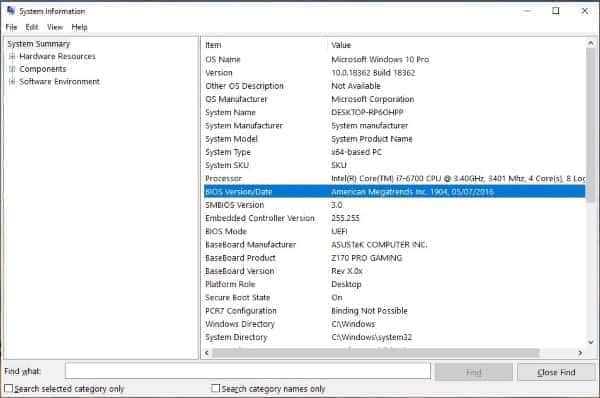Select the OS Manufacturer row
Viewport: 600px width, 398px height.
pos(394,99)
